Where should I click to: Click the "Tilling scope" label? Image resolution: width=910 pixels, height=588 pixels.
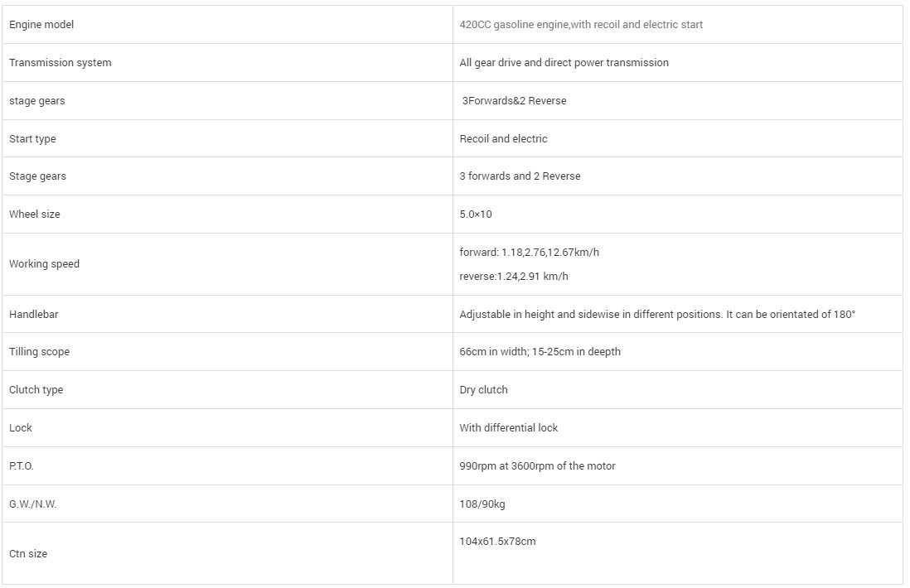click(x=39, y=352)
